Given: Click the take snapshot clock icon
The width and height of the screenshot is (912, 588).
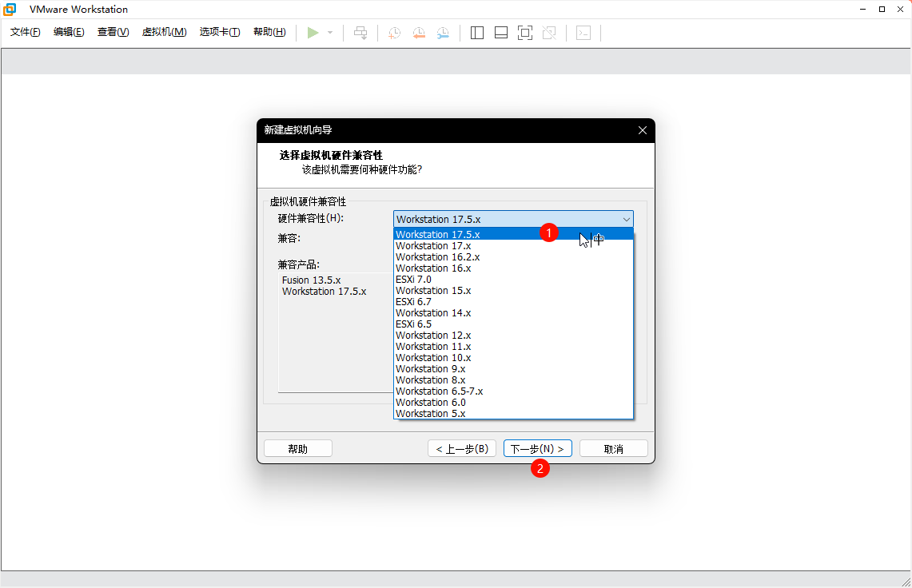Looking at the screenshot, I should coord(394,33).
